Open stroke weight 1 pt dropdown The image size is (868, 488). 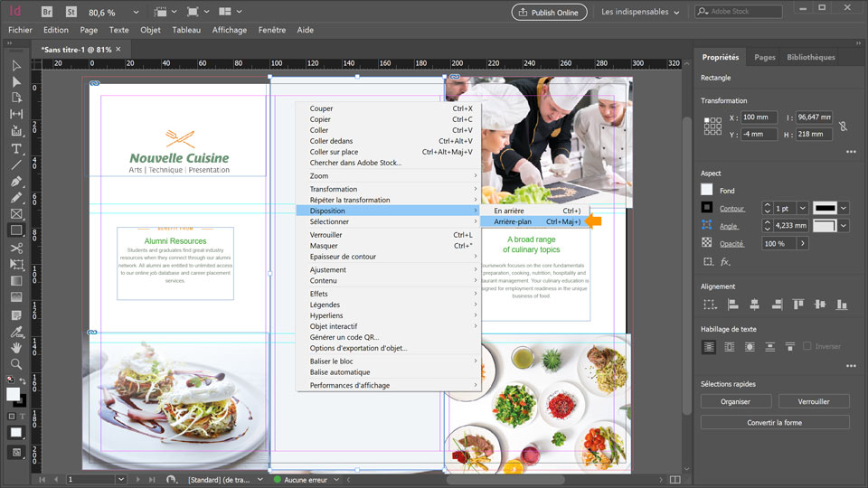803,208
